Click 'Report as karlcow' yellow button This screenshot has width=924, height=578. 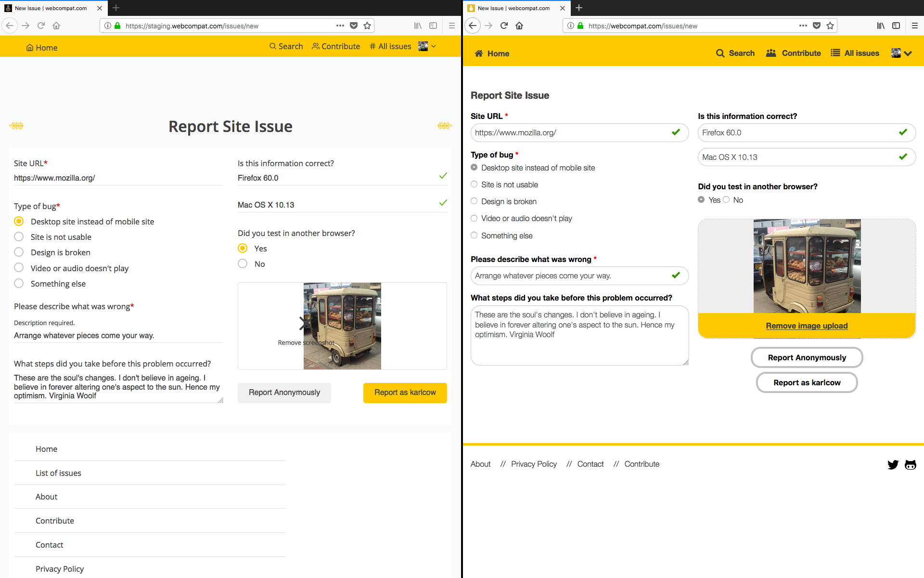click(405, 393)
